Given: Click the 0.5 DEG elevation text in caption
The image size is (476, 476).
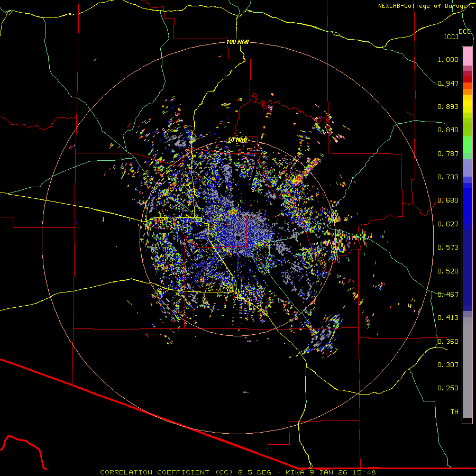Looking at the screenshot, I should click(255, 472).
